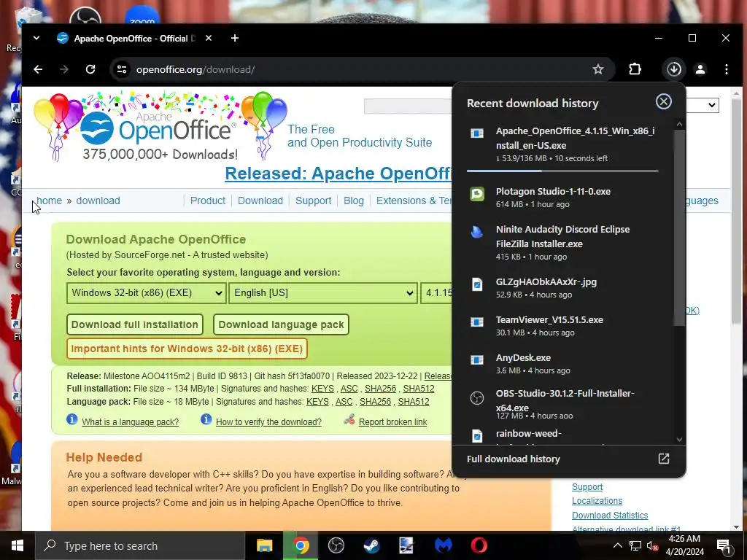747x560 pixels.
Task: Open the Download Statistics sidebar link
Action: coord(610,516)
